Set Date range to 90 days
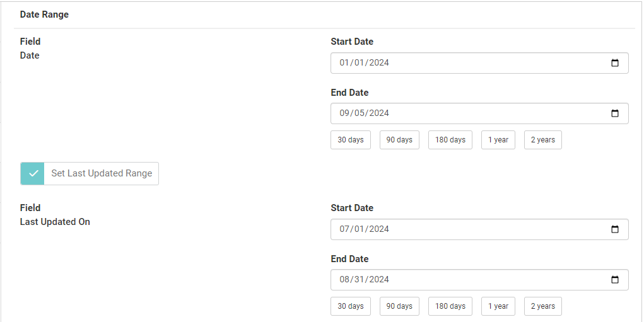Viewport: 644px width, 322px height. pyautogui.click(x=399, y=140)
